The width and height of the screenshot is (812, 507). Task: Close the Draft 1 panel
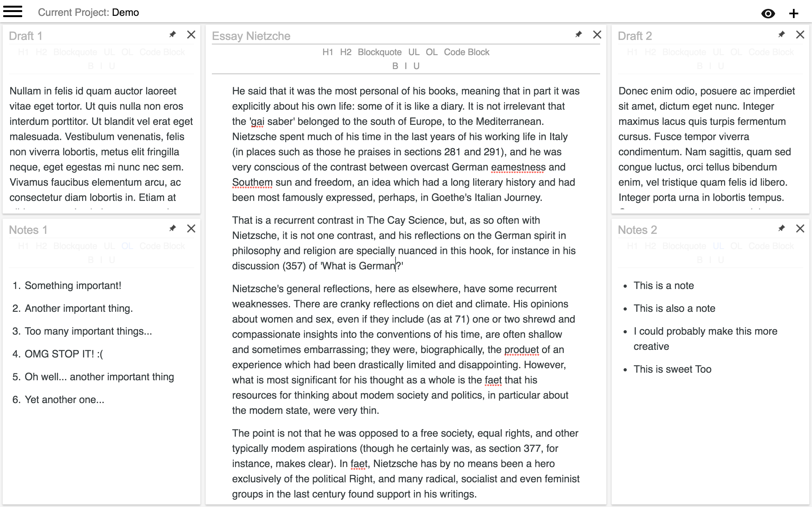191,35
